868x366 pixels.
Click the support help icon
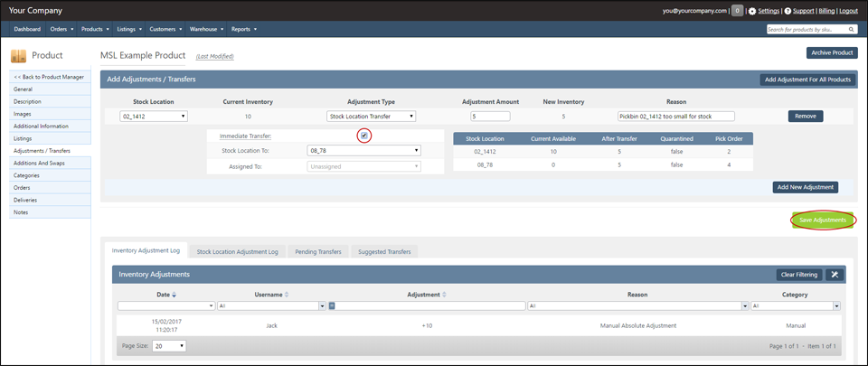(788, 11)
